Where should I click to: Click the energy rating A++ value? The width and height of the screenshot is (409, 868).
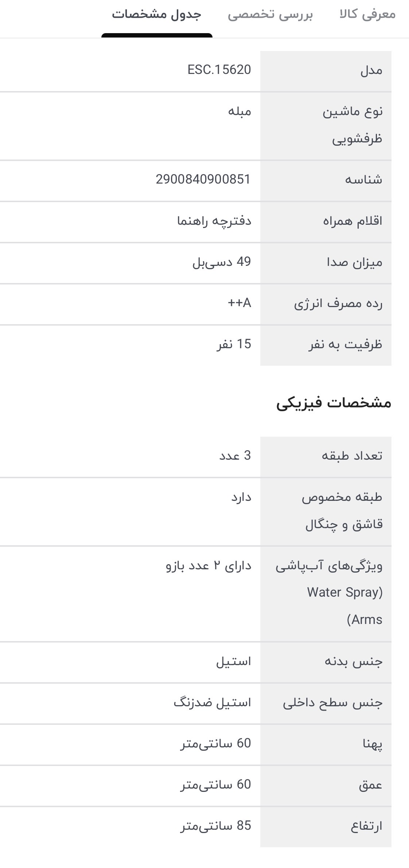coord(239,303)
